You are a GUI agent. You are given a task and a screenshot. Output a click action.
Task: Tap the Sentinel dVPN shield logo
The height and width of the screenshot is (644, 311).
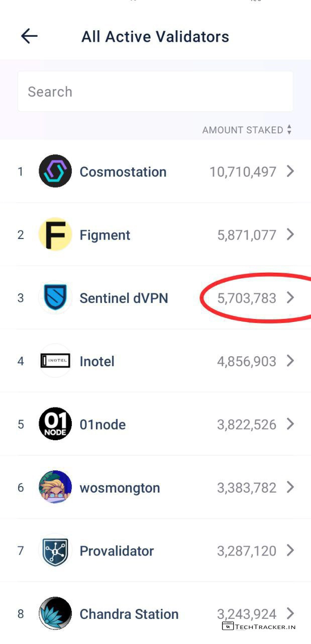click(x=55, y=298)
